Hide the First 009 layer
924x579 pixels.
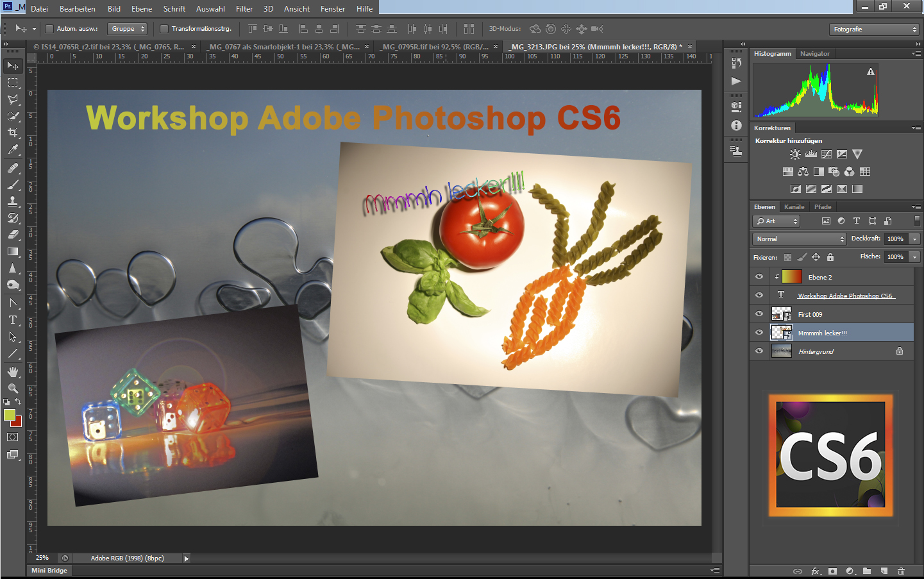tap(759, 314)
